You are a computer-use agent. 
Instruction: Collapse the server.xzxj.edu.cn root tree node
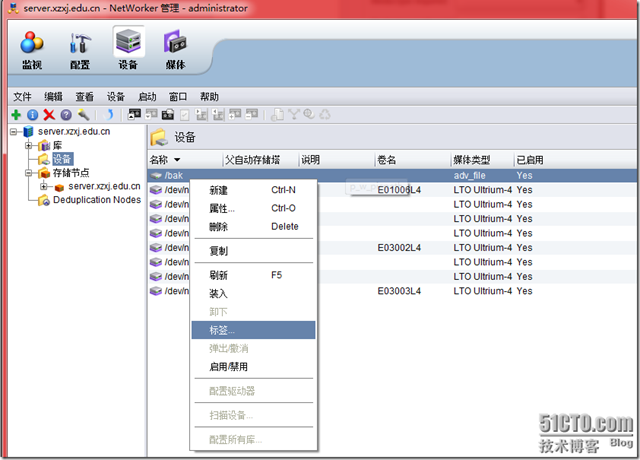pyautogui.click(x=13, y=131)
